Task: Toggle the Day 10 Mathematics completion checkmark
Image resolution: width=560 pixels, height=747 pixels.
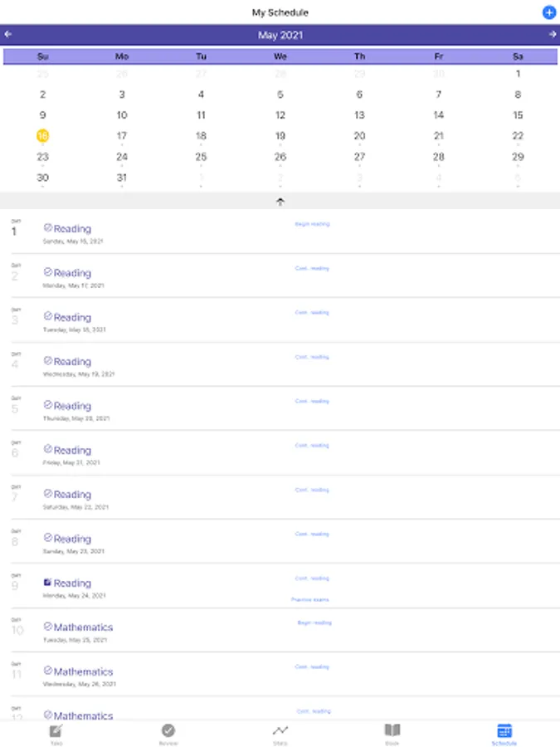Action: pos(47,627)
